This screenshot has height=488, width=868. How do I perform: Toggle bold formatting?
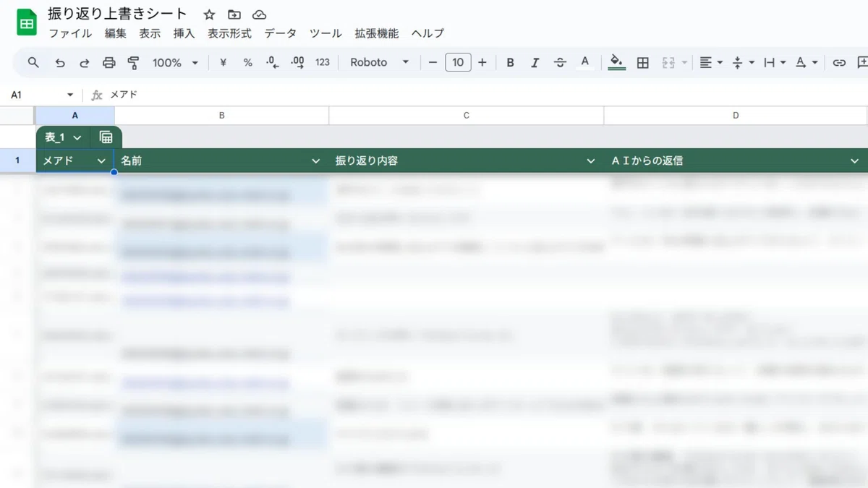point(510,63)
